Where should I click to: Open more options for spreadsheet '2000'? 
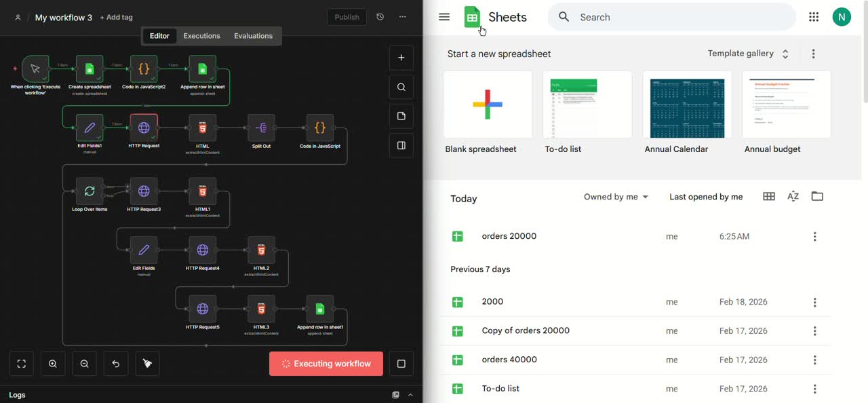814,303
